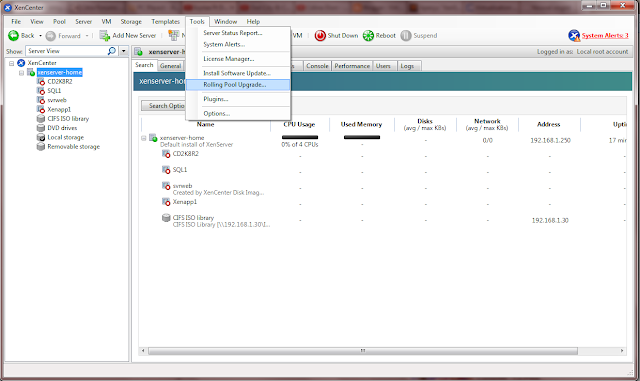Click the Add New Server button label

[134, 36]
